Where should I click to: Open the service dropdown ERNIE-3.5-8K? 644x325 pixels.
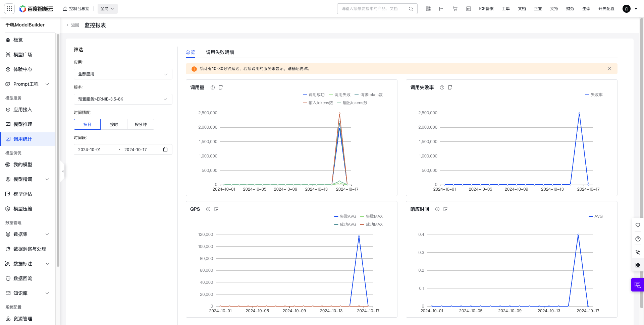(x=123, y=99)
